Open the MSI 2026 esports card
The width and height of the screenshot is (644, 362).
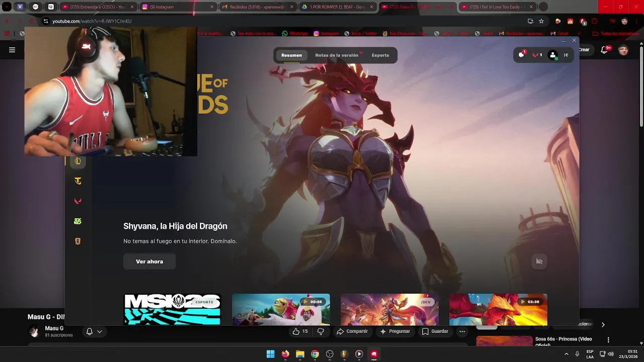[x=172, y=309]
